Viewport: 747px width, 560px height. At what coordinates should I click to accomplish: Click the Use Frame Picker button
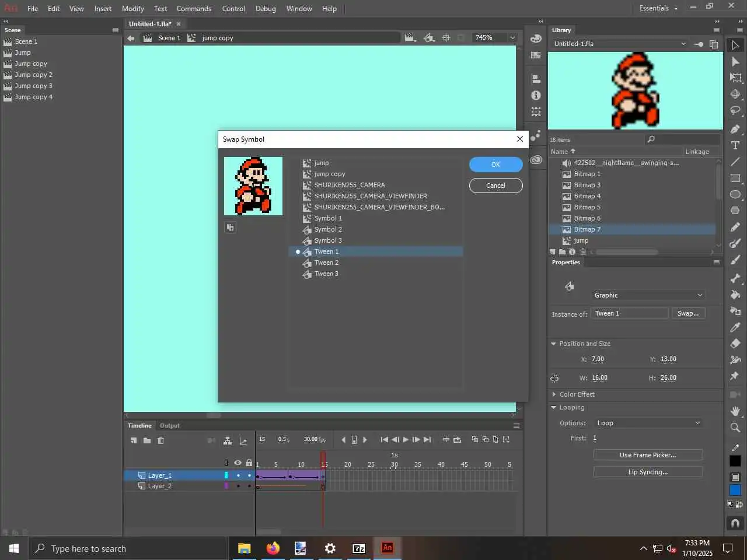pyautogui.click(x=648, y=455)
